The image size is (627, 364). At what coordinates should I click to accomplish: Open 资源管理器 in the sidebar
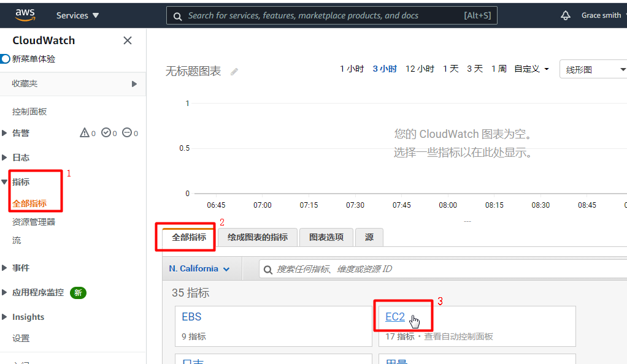[x=34, y=222]
